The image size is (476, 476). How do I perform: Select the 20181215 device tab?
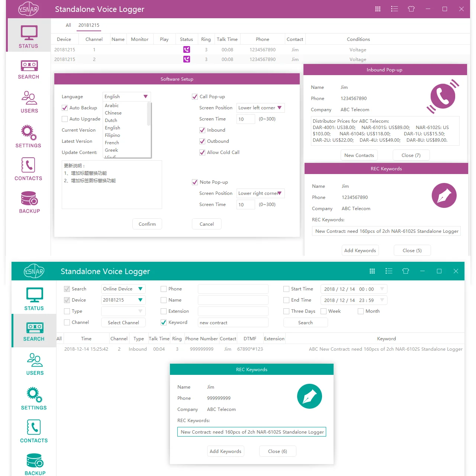tap(89, 25)
